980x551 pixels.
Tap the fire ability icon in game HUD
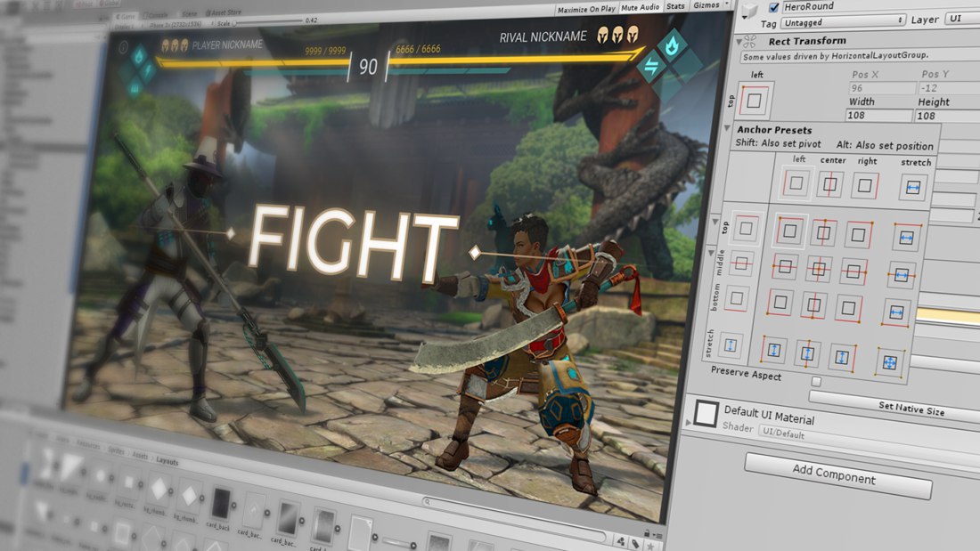pyautogui.click(x=673, y=45)
